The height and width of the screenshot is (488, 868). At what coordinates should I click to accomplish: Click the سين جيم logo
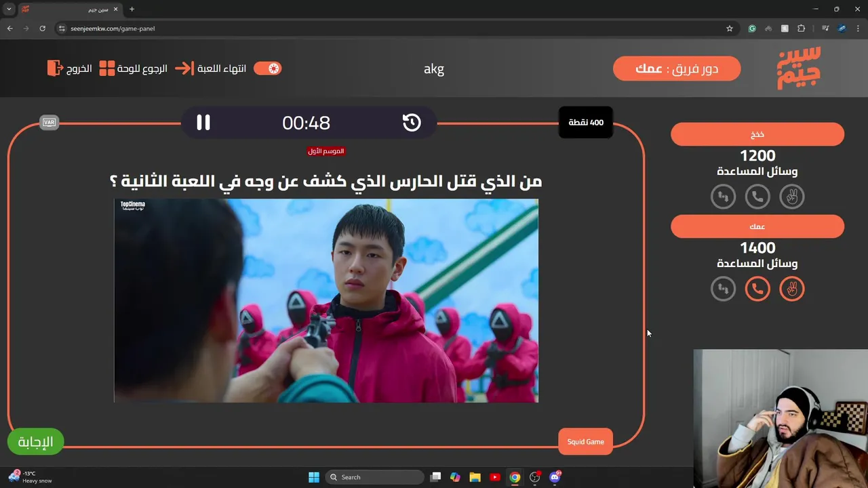point(798,68)
